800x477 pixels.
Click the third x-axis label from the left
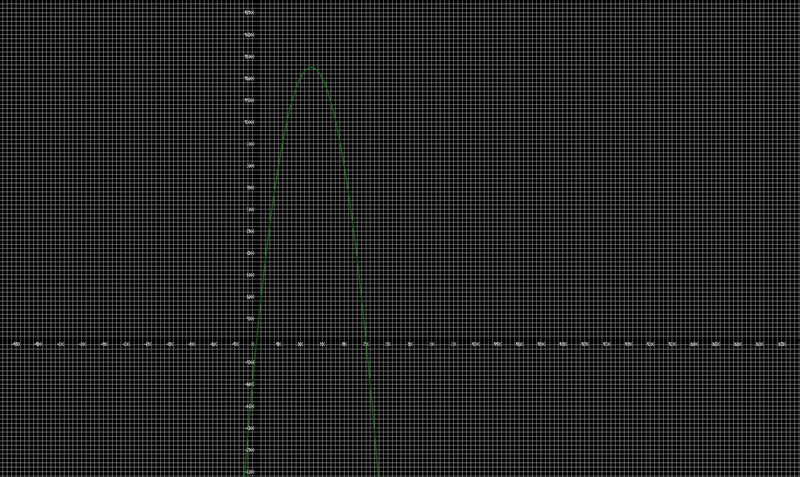(61, 344)
